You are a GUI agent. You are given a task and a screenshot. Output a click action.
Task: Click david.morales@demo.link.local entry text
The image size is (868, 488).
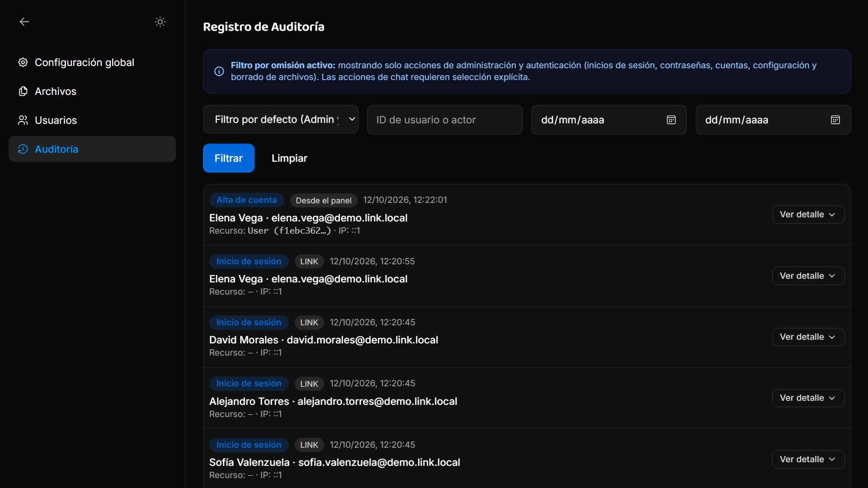click(x=363, y=340)
